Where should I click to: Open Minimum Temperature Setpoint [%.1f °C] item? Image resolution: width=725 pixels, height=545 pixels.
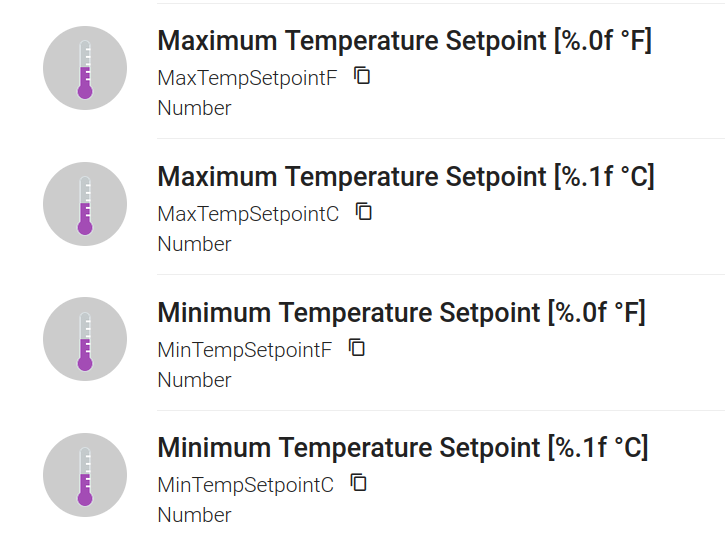pyautogui.click(x=402, y=448)
